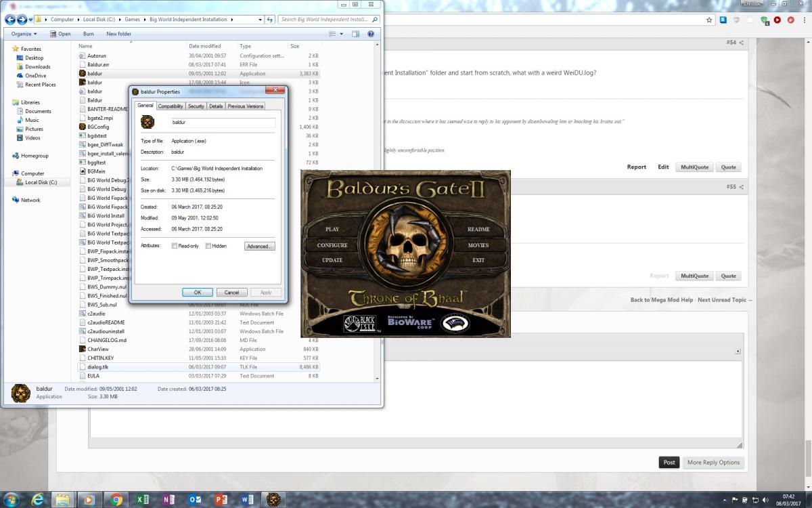
Task: Click the Baldur's Gate skull icon on the taskbar
Action: pos(273,500)
